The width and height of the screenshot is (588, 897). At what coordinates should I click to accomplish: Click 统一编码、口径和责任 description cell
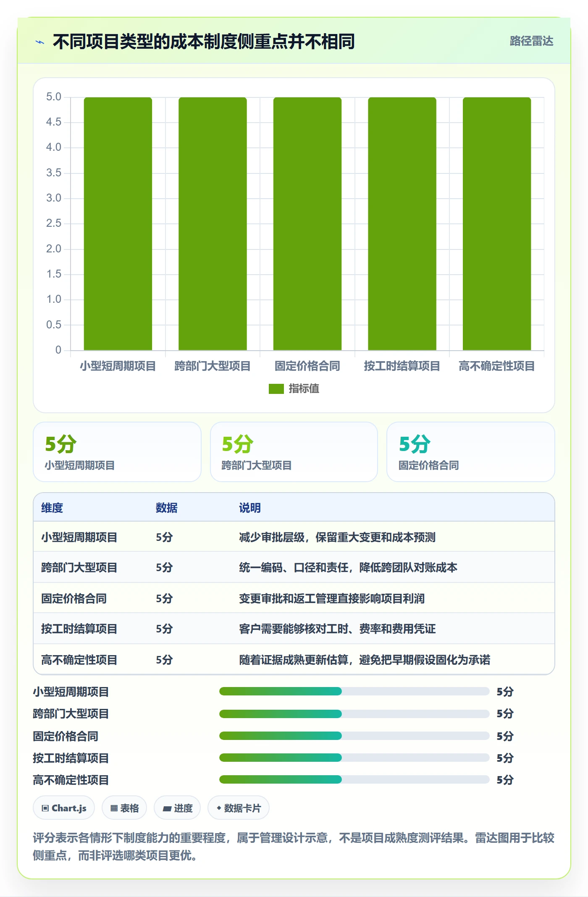348,568
